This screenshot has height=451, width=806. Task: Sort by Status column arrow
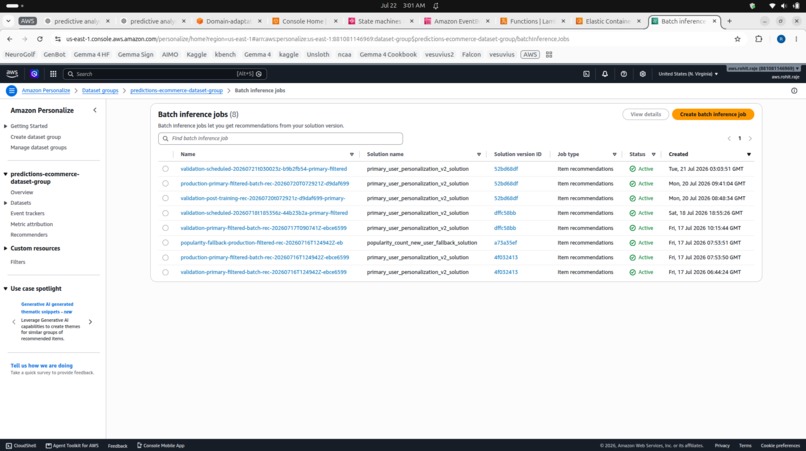click(x=653, y=154)
